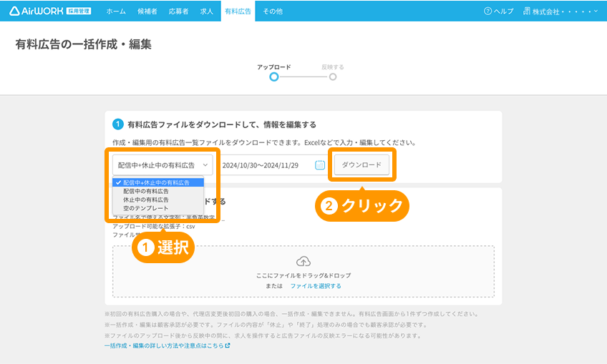
Task: Click the アップロード step circle
Action: [273, 77]
